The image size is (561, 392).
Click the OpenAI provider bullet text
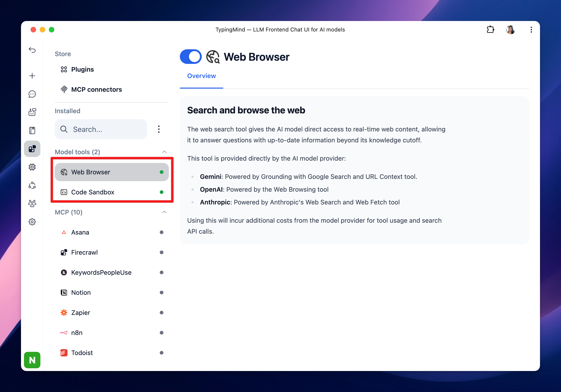coord(264,189)
